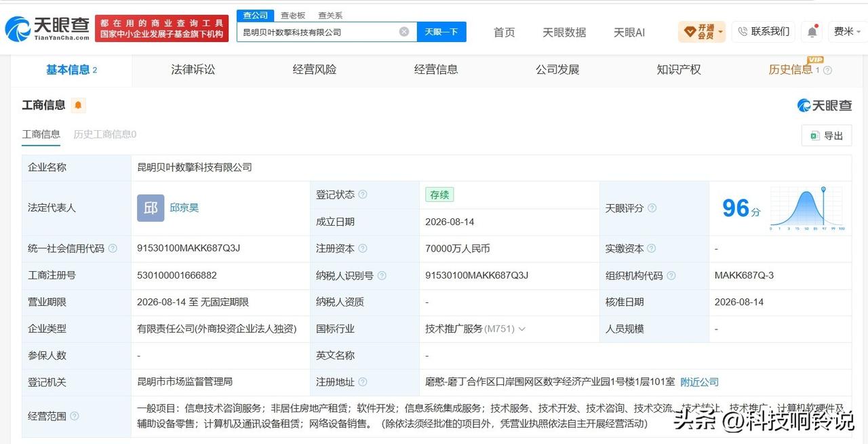Switch to 查老板 search tab
The height and width of the screenshot is (444, 868).
point(293,15)
